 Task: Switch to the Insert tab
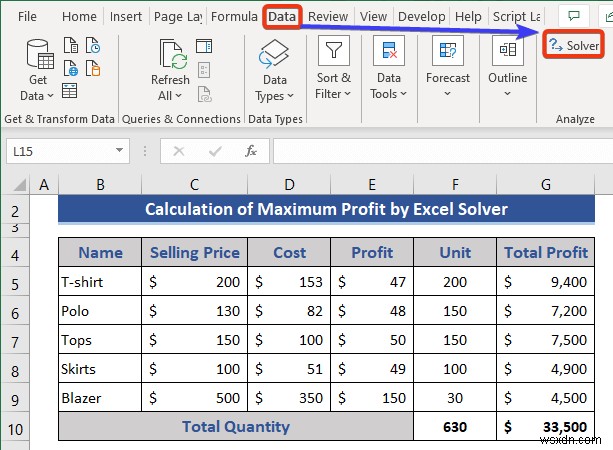coord(125,16)
